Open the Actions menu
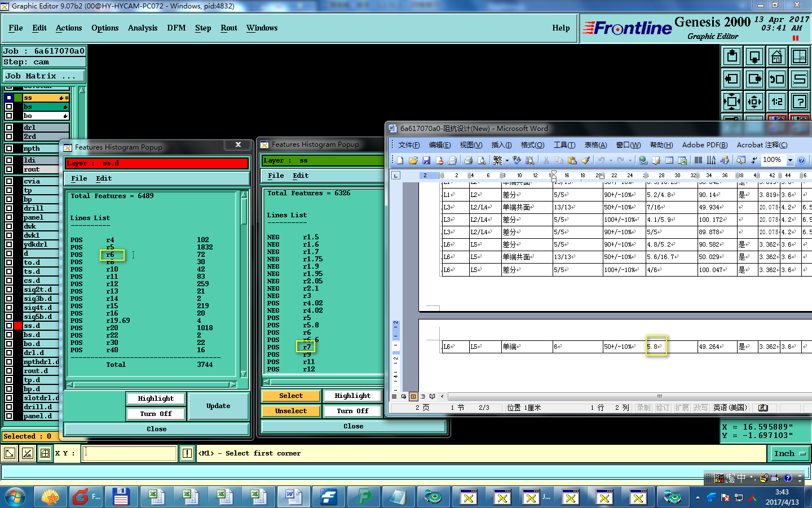Image resolution: width=812 pixels, height=508 pixels. 69,28
